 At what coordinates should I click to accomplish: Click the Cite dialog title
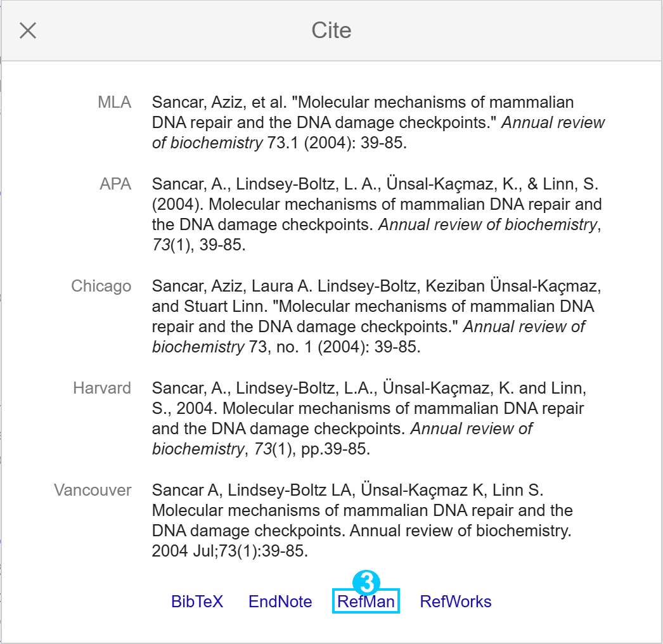coord(331,30)
